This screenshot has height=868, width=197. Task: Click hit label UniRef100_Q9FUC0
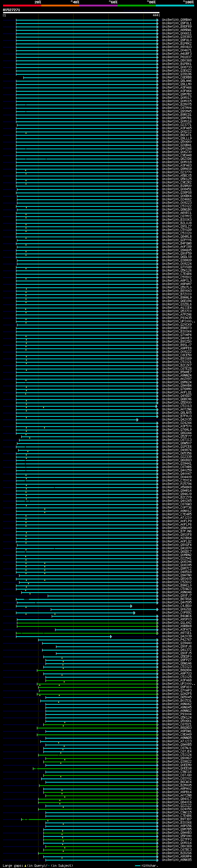tap(177, 687)
